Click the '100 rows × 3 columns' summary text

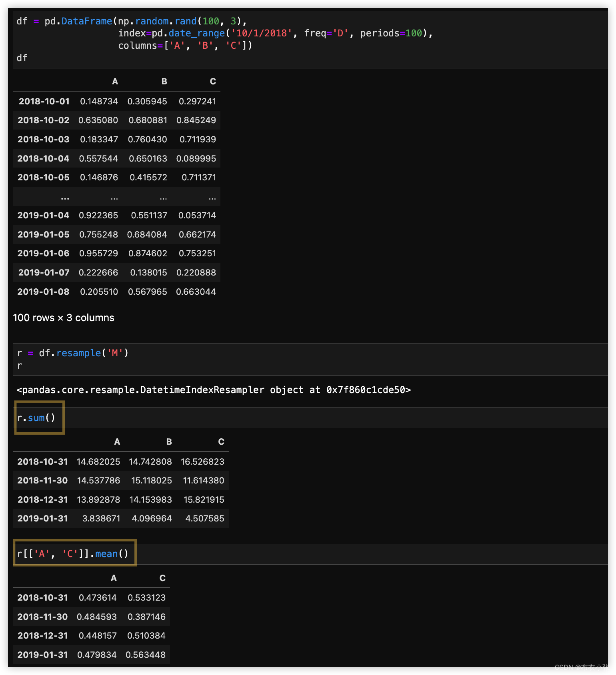pyautogui.click(x=64, y=318)
